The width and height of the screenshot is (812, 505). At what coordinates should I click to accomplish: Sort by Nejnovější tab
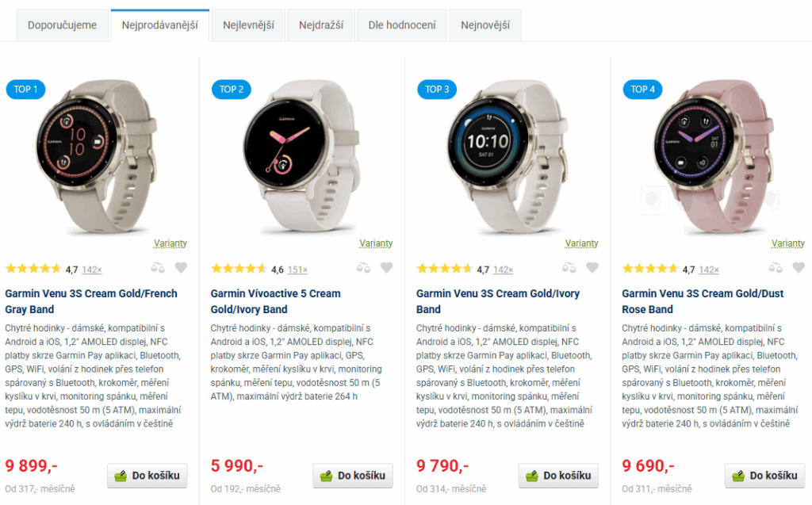[485, 25]
